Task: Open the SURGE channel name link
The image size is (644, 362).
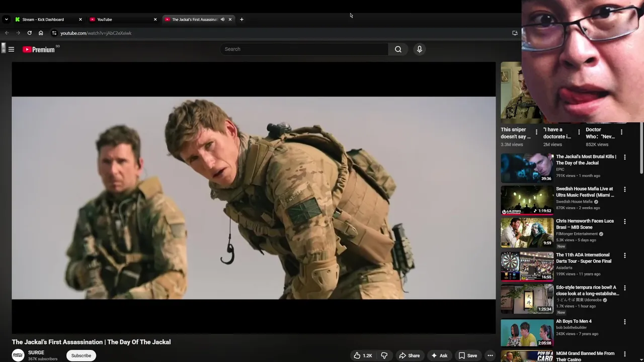Action: (x=36, y=352)
